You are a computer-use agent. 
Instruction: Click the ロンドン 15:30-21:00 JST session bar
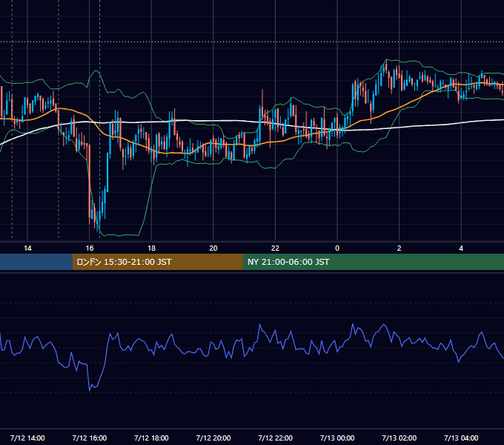157,262
